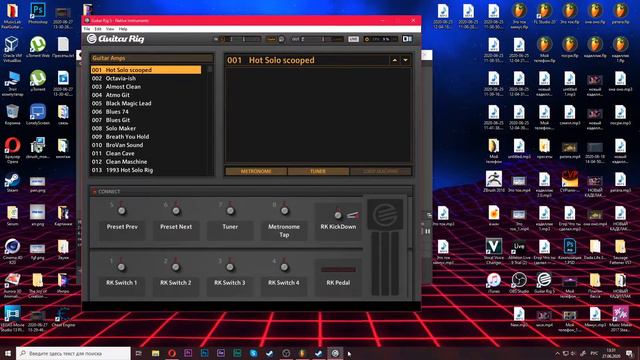Screen dimensions: 640x360
Task: Click the CPU power icon
Action: tap(367, 39)
